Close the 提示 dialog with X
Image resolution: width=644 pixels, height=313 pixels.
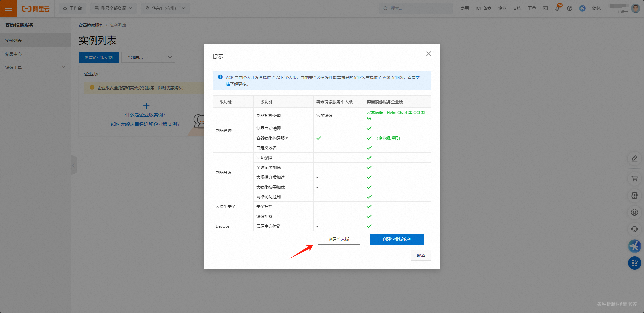(429, 54)
